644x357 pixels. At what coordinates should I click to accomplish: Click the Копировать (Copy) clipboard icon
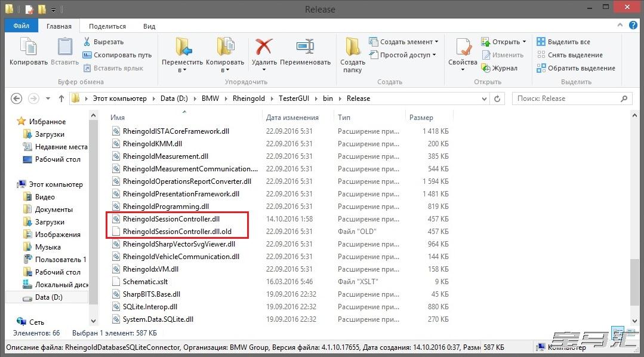point(28,47)
